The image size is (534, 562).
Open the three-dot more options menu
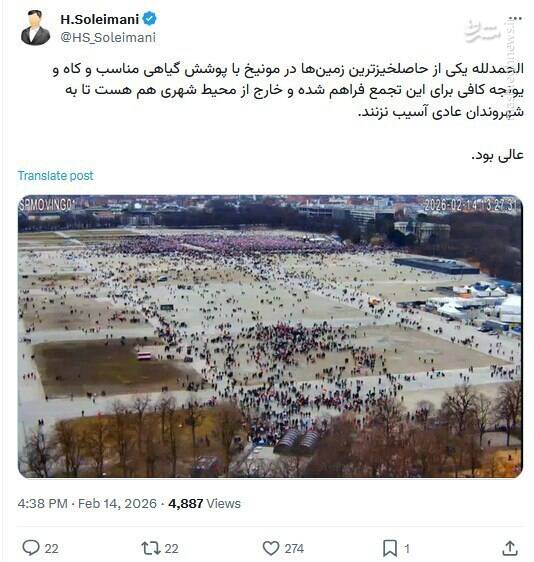(515, 19)
